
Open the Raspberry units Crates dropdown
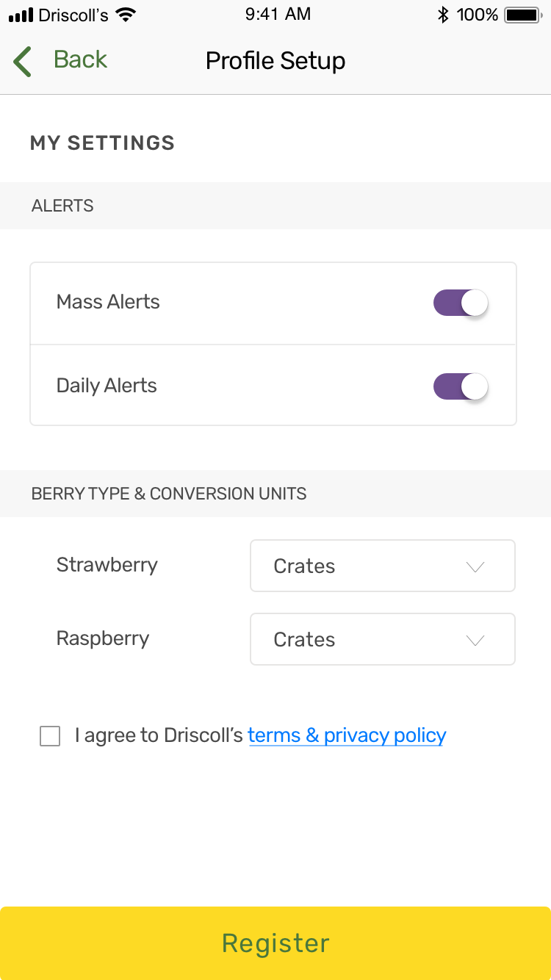click(382, 639)
